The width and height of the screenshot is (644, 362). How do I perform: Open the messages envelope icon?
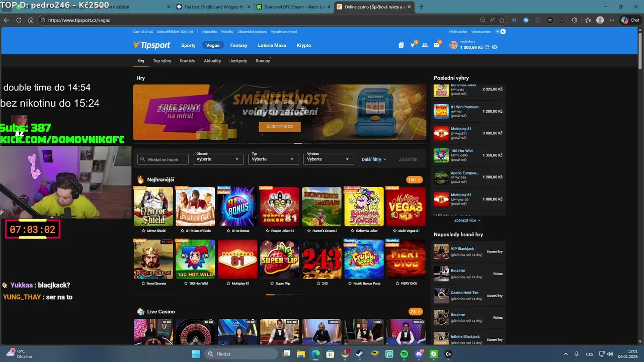pos(437,45)
